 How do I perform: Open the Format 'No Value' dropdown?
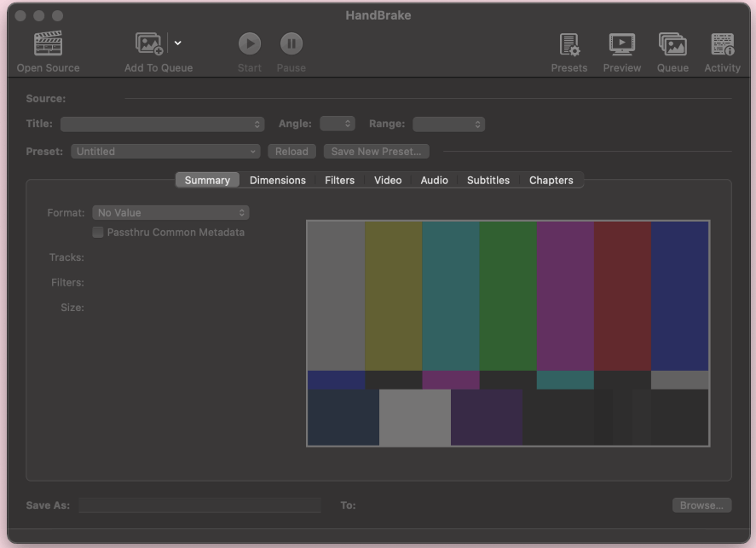point(170,212)
